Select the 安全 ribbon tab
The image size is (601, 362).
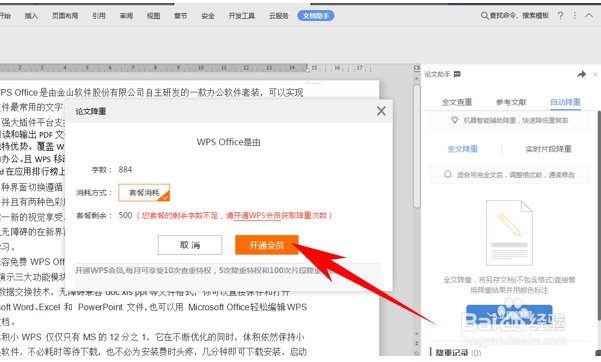[208, 16]
